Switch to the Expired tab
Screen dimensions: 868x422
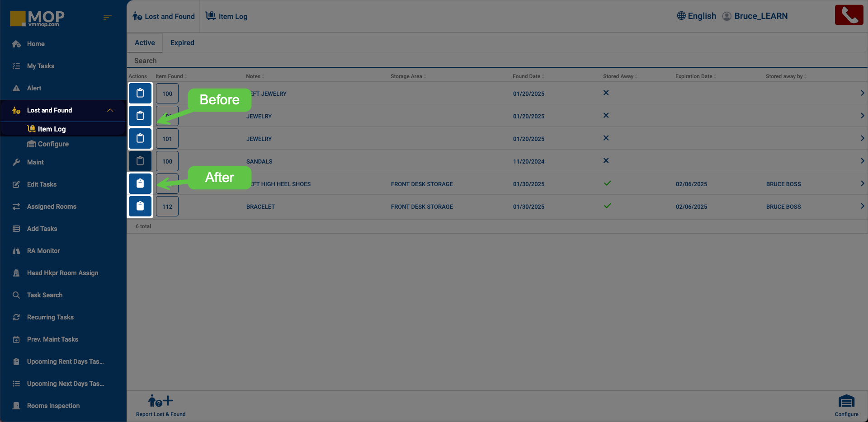pyautogui.click(x=182, y=42)
